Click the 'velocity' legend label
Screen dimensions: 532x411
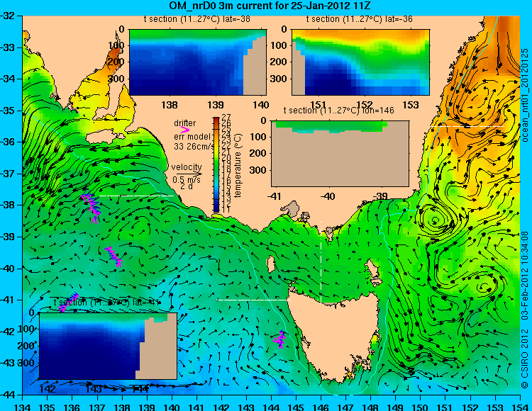click(187, 167)
